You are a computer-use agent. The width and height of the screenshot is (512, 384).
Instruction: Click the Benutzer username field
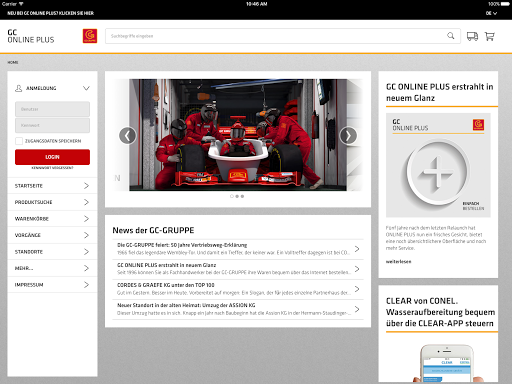pyautogui.click(x=52, y=109)
